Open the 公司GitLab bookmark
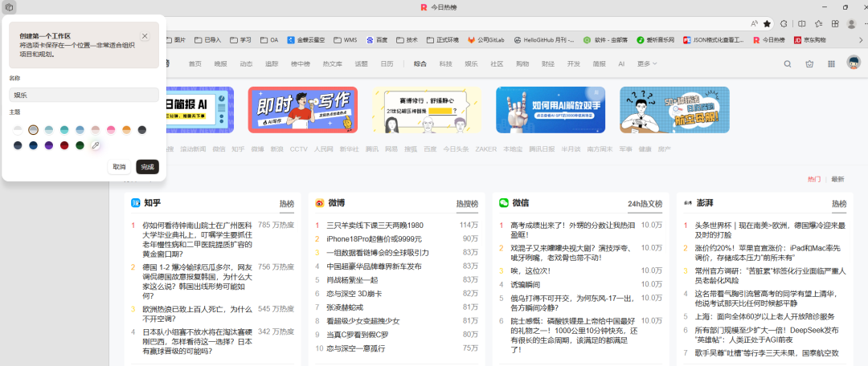868x366 pixels. coord(486,40)
